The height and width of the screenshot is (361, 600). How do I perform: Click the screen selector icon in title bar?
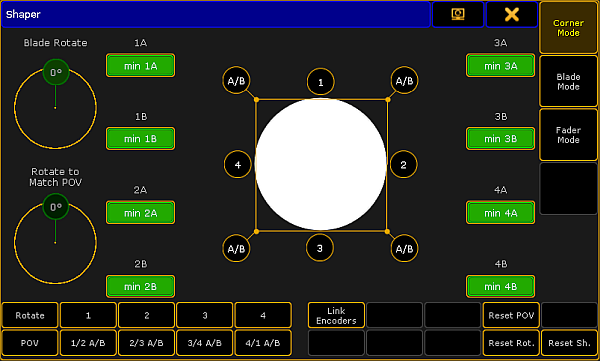pyautogui.click(x=458, y=15)
